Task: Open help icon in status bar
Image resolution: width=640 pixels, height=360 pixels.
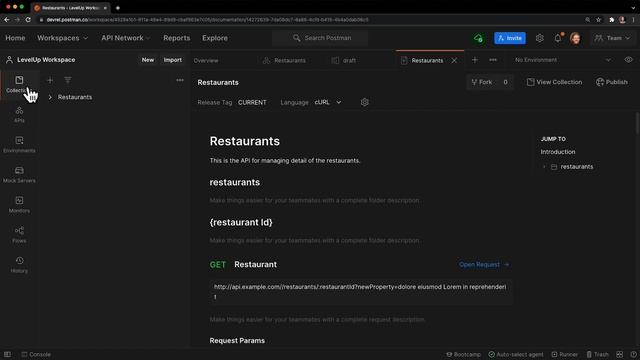Action: pyautogui.click(x=633, y=354)
